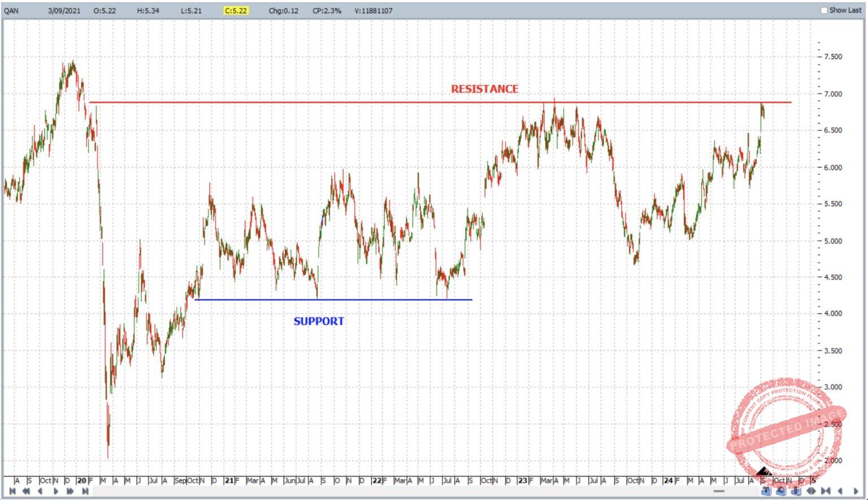Click the small right arrow at toolbar end
868x500 pixels.
point(856,491)
